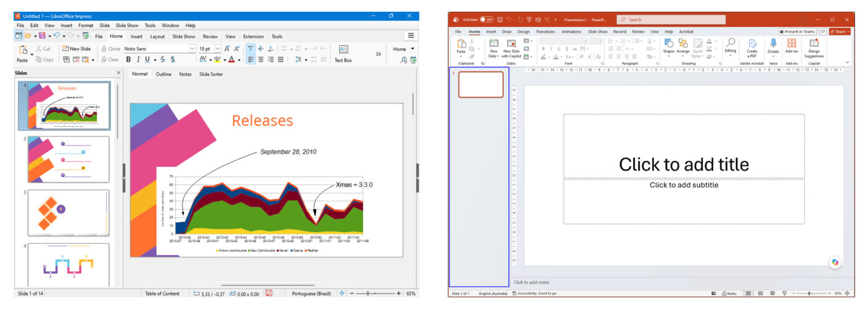
Task: Click Impress Save icon
Action: [x=42, y=35]
